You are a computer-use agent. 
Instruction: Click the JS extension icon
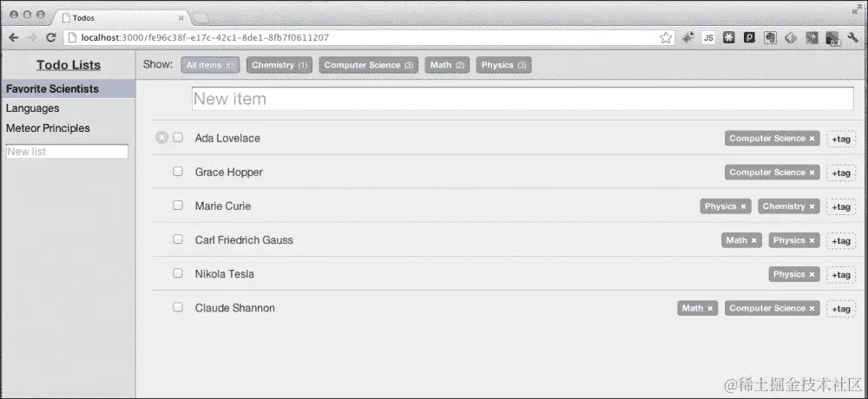(x=708, y=37)
